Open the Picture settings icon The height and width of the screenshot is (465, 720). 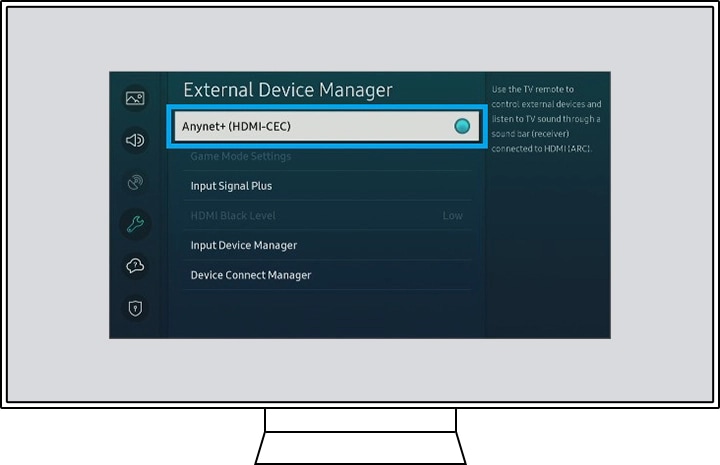tap(134, 98)
